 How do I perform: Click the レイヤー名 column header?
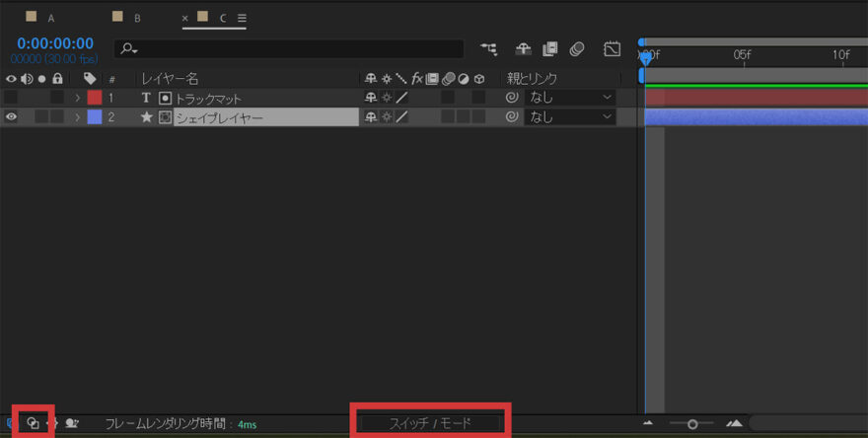pyautogui.click(x=170, y=79)
